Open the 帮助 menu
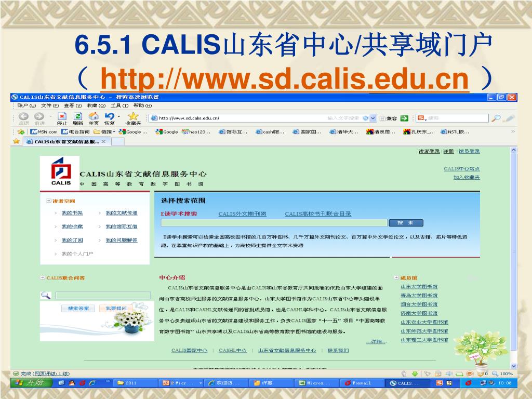 [142, 105]
